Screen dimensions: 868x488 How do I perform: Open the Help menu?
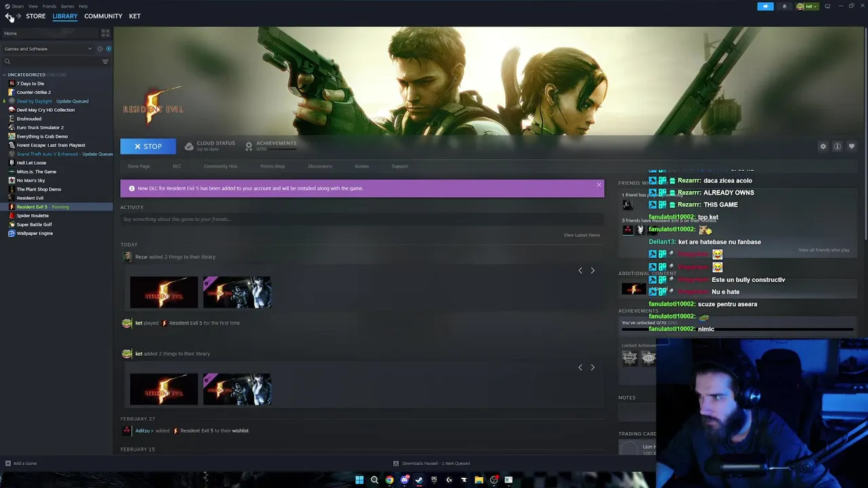(x=83, y=6)
